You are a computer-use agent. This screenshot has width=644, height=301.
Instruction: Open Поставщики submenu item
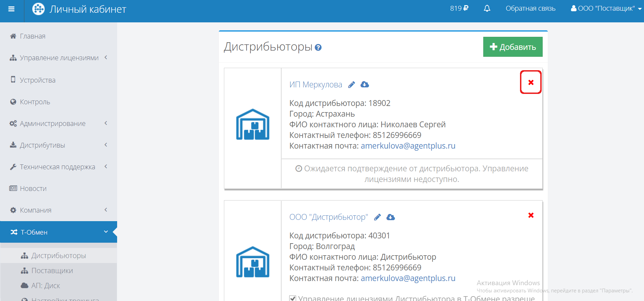[52, 271]
